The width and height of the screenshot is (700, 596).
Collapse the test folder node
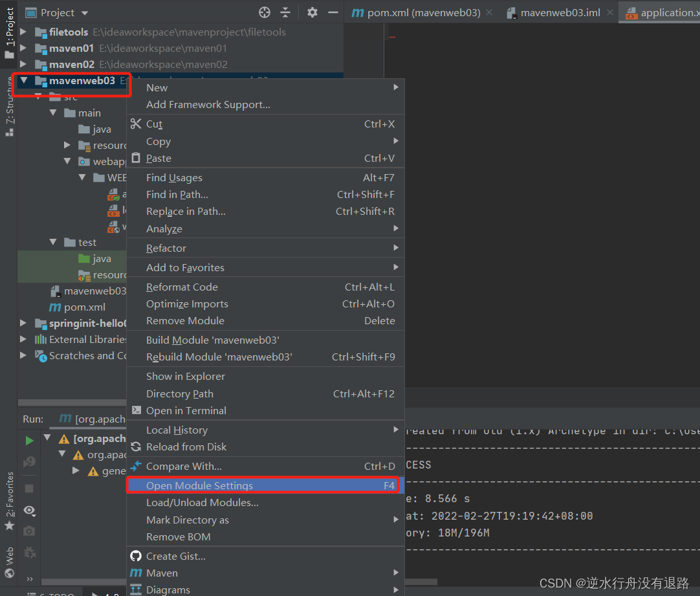click(53, 242)
